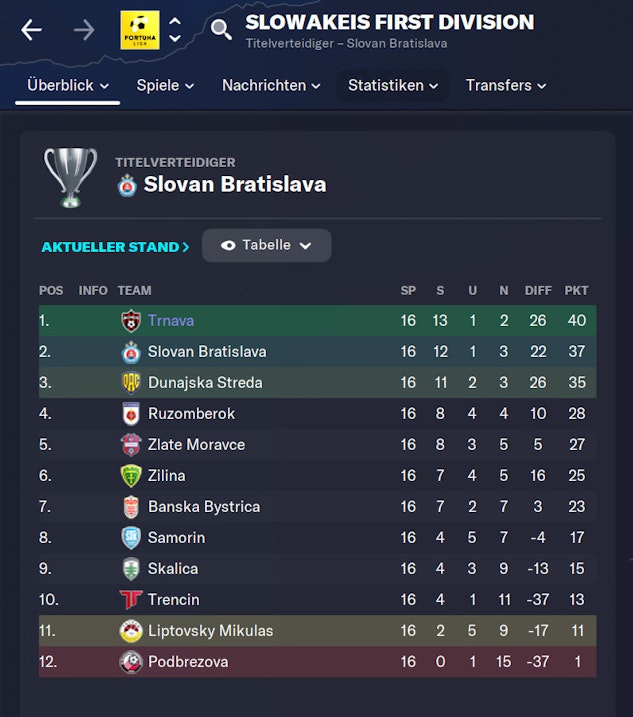Expand the Transfers menu
Image resolution: width=633 pixels, height=717 pixels.
tap(505, 86)
